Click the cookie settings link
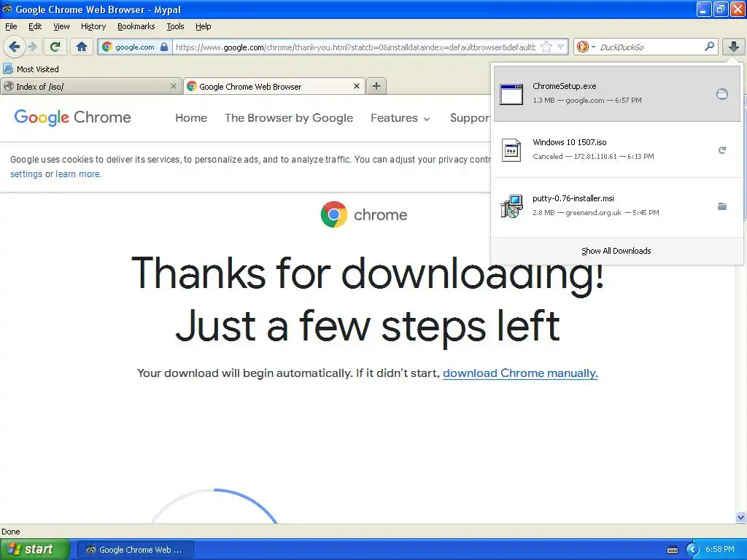 26,174
